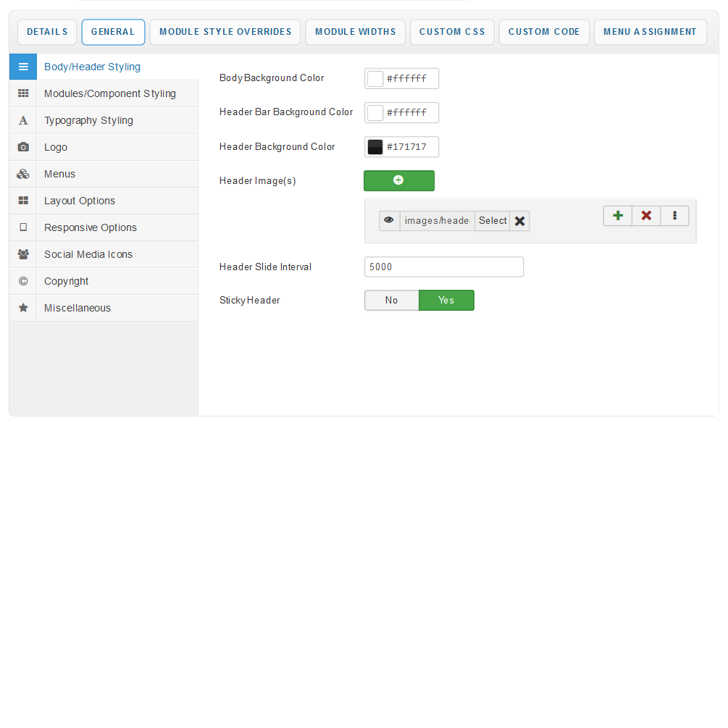
Task: Click the red X remove row icon
Action: coord(646,216)
